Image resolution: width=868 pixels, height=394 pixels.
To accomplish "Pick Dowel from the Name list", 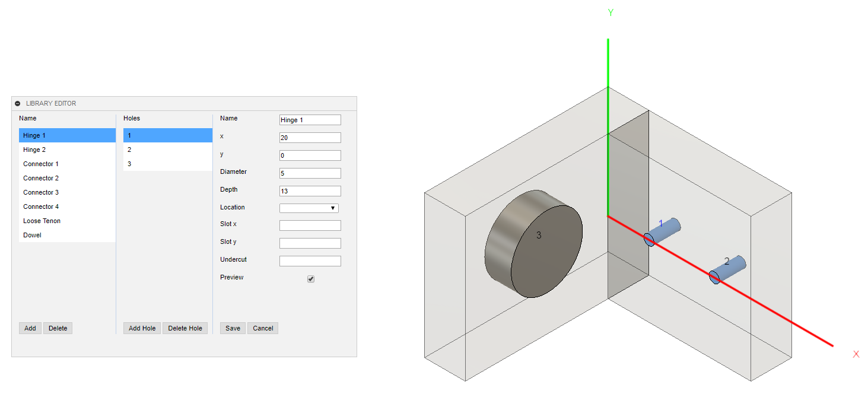I will tap(33, 235).
